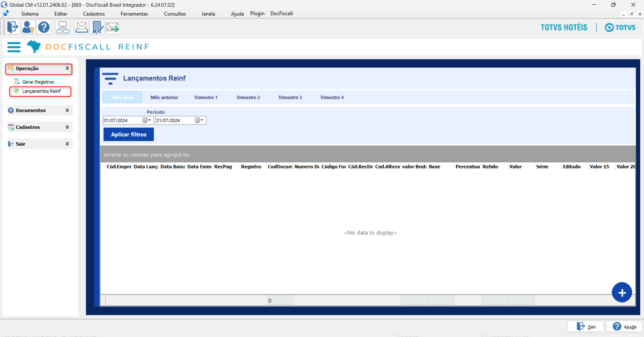
Task: Sort by Cod.Altera column header
Action: (x=387, y=166)
